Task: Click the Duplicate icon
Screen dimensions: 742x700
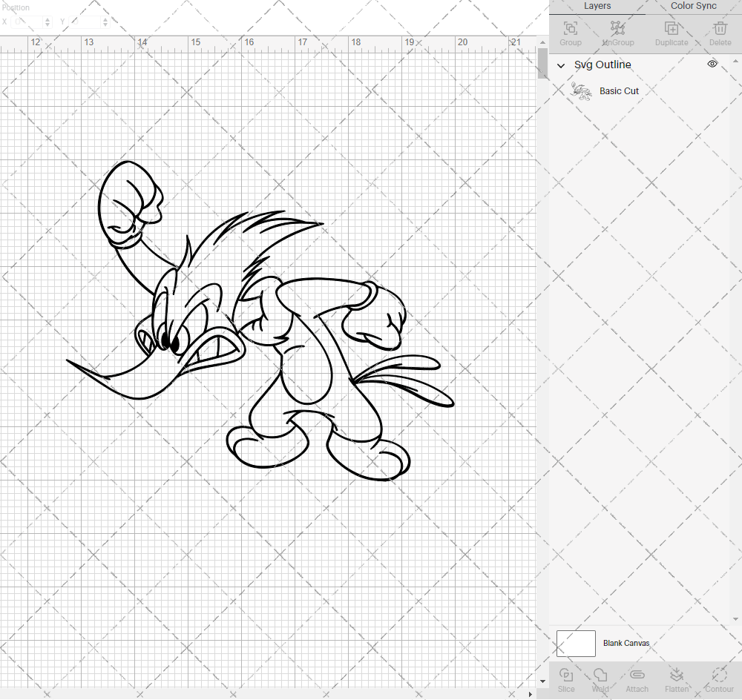Action: coord(672,28)
